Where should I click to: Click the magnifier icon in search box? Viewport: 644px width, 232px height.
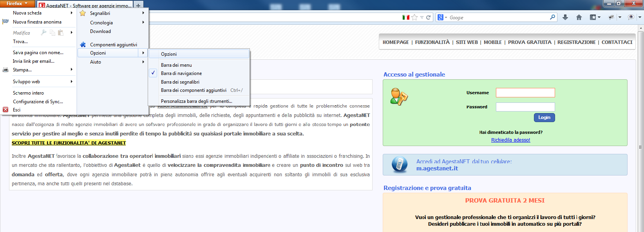(x=552, y=17)
